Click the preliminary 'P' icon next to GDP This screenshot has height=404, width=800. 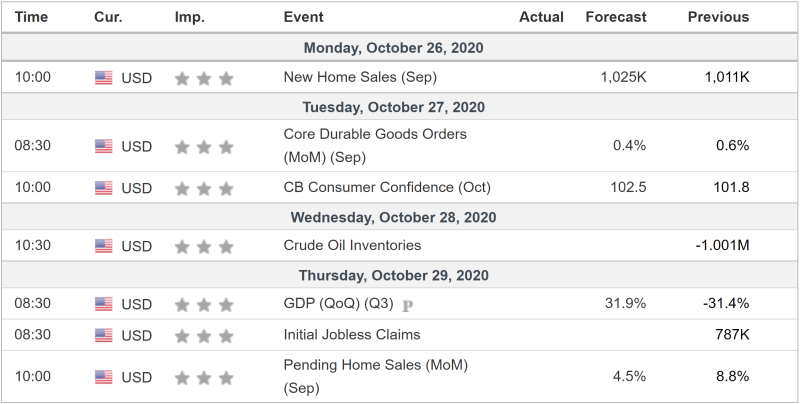(x=407, y=305)
